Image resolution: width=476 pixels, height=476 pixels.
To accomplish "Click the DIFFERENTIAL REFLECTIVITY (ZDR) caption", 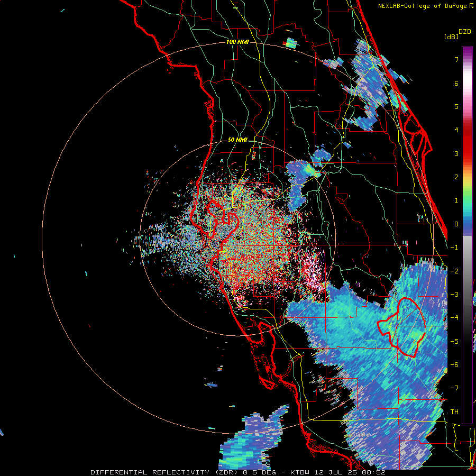I will pos(164,472).
